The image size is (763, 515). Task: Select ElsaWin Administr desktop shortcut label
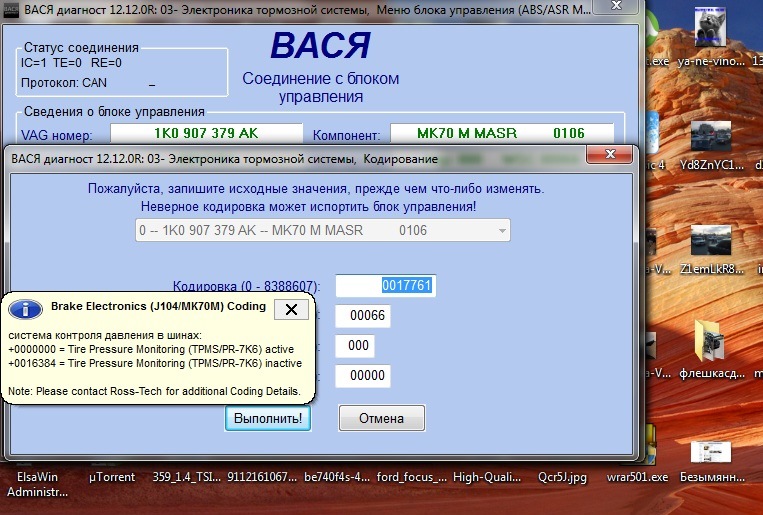coord(37,484)
